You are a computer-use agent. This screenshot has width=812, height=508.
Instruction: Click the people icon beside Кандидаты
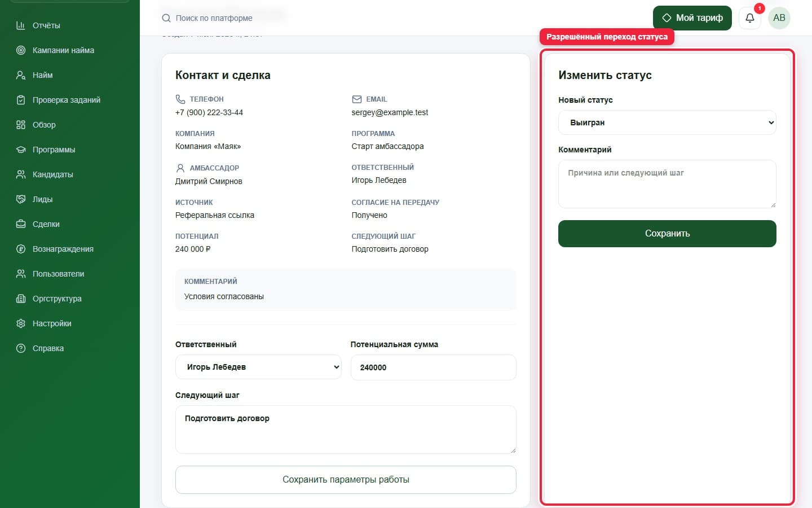(21, 174)
